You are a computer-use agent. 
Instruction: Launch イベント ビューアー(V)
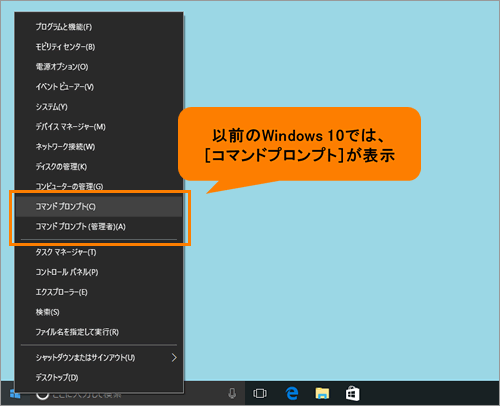coord(99,87)
